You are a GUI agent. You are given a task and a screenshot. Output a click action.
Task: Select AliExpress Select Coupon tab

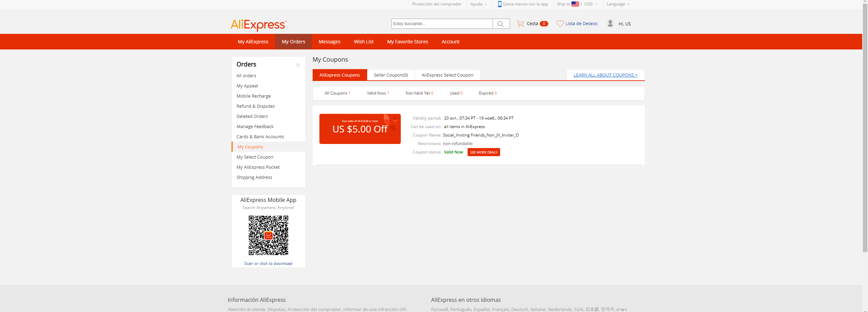448,75
